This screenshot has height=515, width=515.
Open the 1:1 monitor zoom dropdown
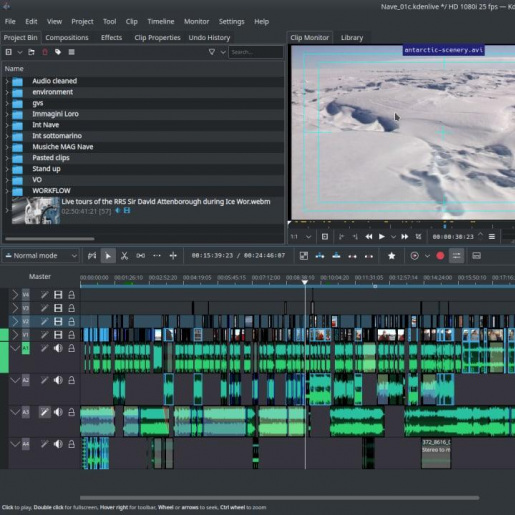point(301,237)
